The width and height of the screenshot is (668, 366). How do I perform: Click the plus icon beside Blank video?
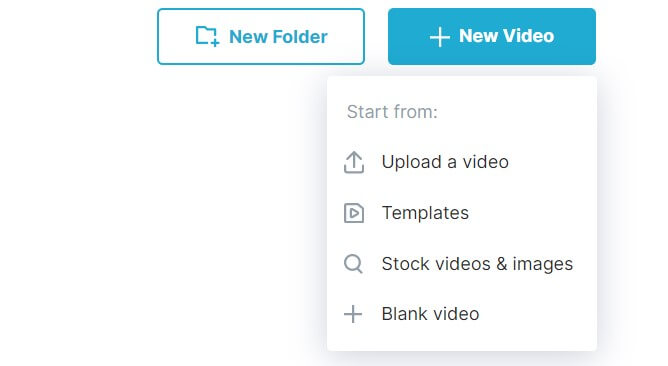[x=353, y=314]
